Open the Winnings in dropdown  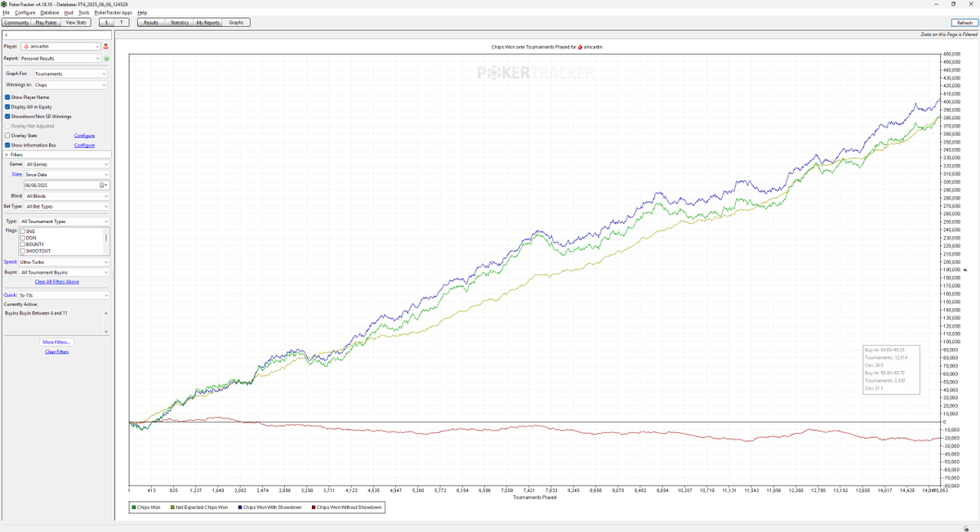pyautogui.click(x=70, y=85)
